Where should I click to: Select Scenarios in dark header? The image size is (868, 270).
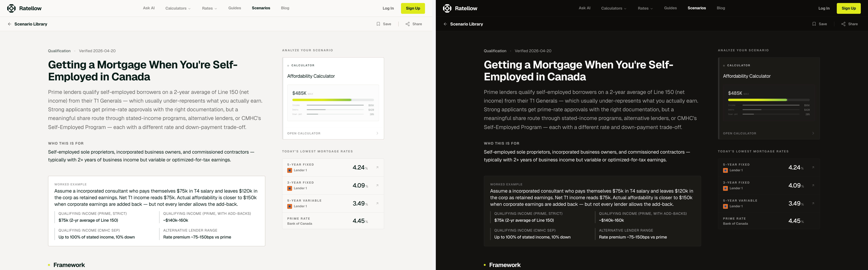coord(696,8)
